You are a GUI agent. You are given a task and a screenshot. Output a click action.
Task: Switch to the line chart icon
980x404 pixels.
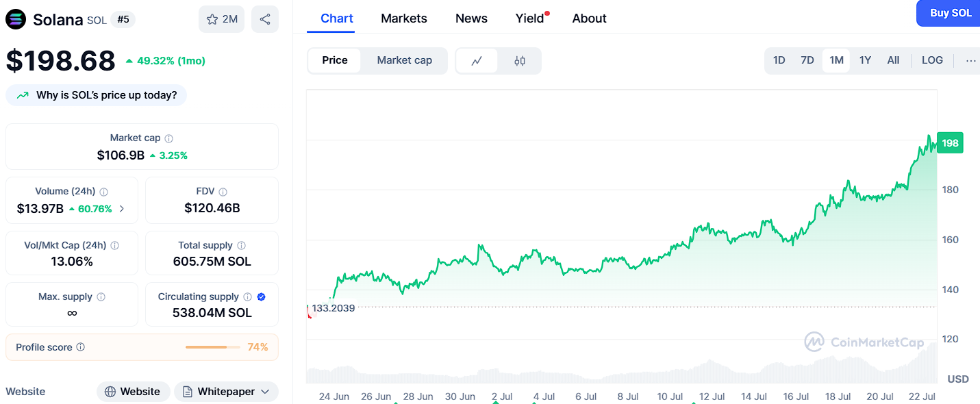477,61
